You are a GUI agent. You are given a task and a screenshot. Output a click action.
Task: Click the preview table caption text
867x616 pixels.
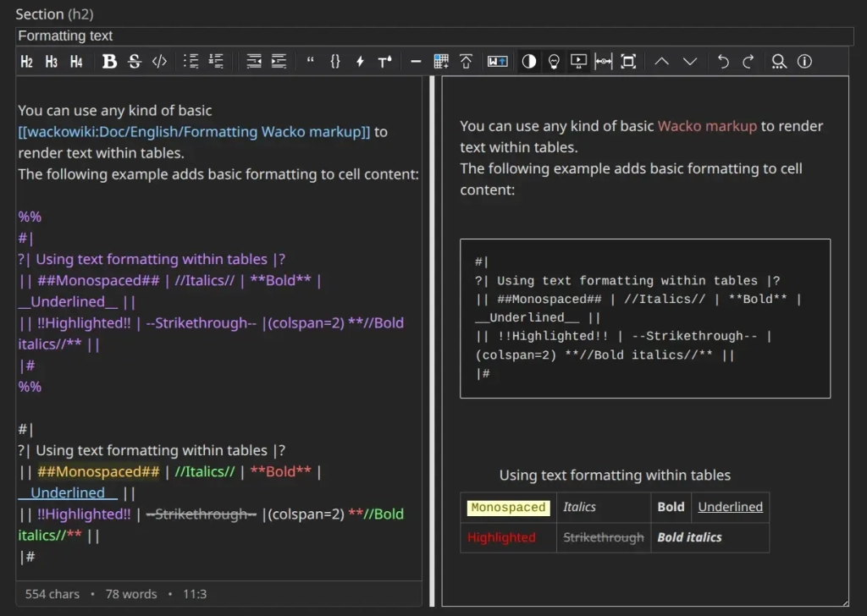pyautogui.click(x=615, y=476)
